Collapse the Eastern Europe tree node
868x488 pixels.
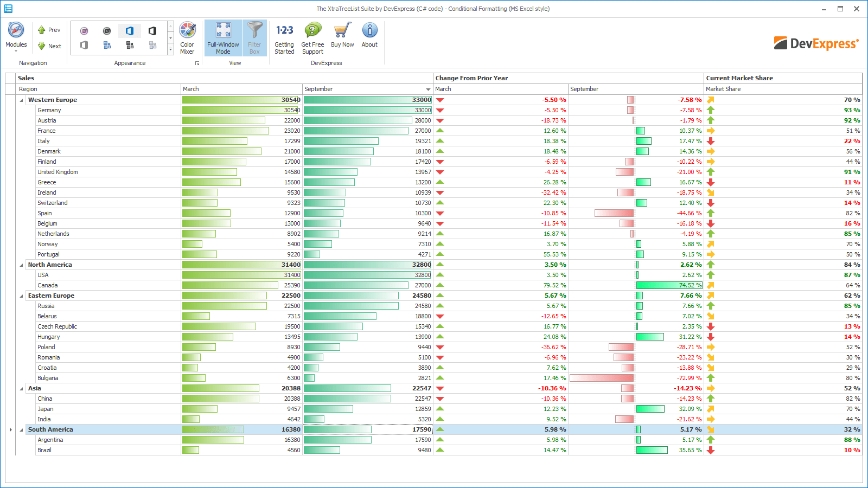pos(22,296)
